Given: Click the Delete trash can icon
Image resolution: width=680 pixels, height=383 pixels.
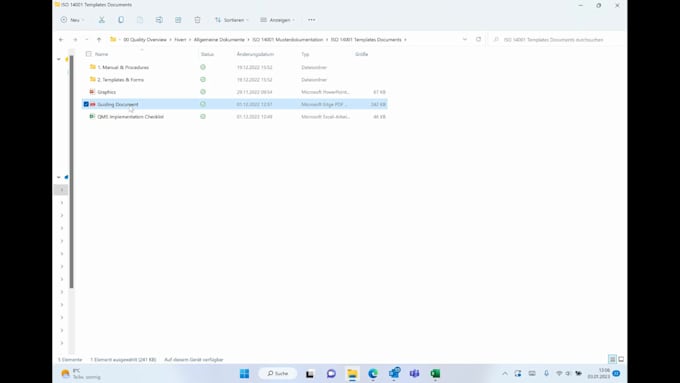Looking at the screenshot, I should click(x=197, y=20).
